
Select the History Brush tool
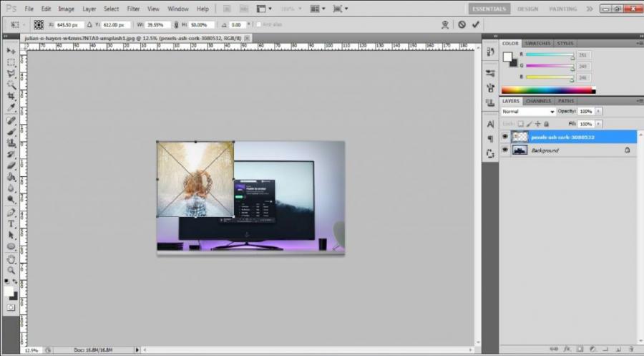pos(11,155)
